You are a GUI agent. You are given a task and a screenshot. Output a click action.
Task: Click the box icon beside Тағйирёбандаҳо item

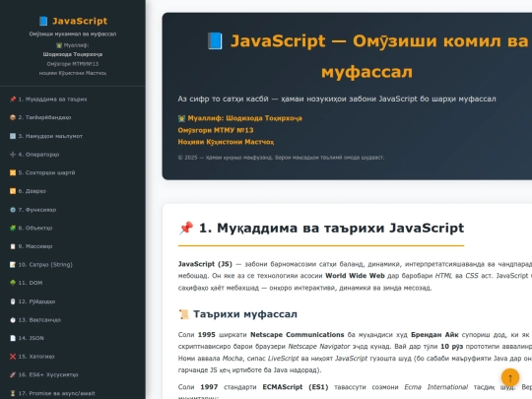(x=13, y=117)
